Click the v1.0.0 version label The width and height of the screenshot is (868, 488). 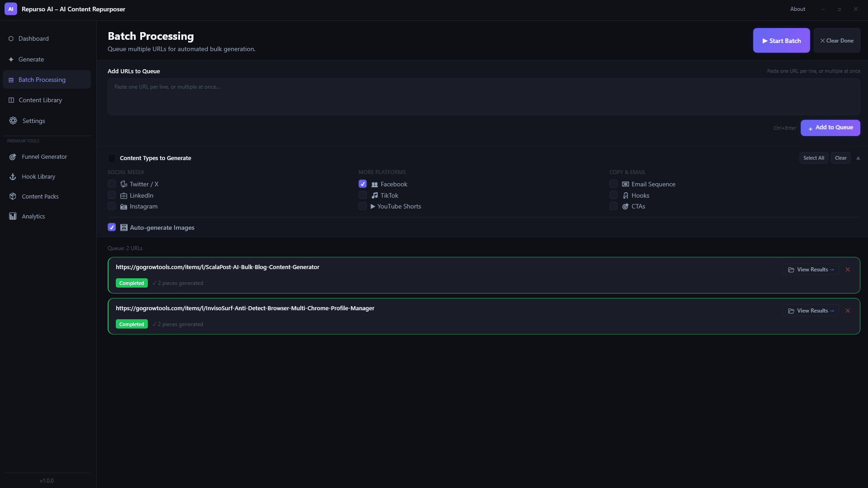[x=47, y=481]
